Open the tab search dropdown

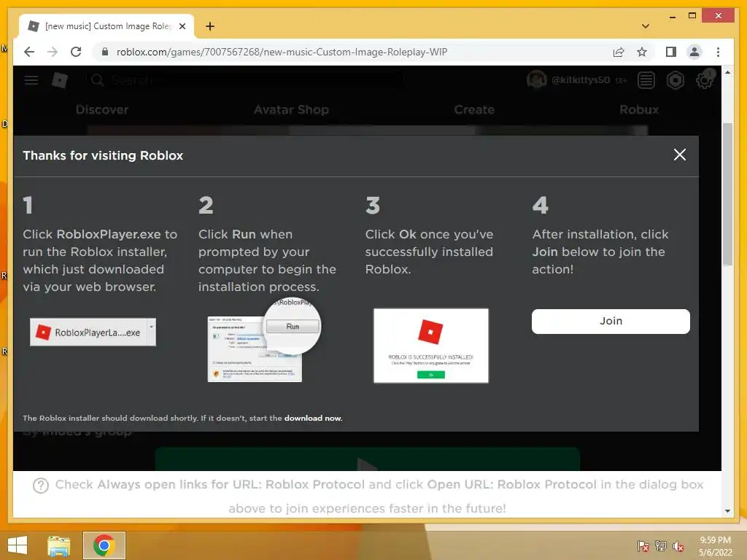645,26
